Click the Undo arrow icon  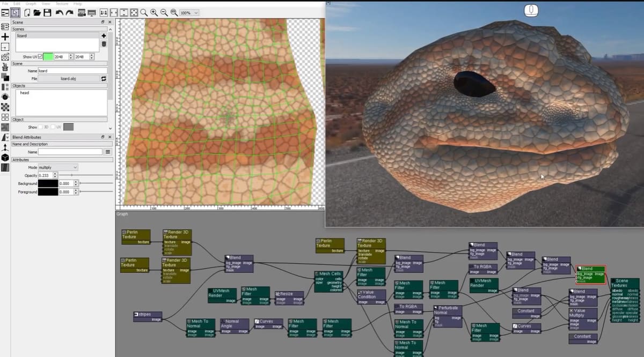(59, 12)
